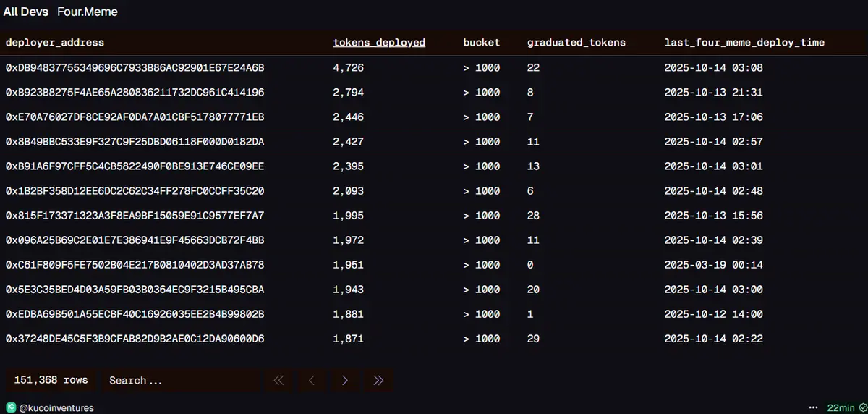The image size is (868, 414).
Task: Click the 22min last-updated label
Action: [841, 407]
